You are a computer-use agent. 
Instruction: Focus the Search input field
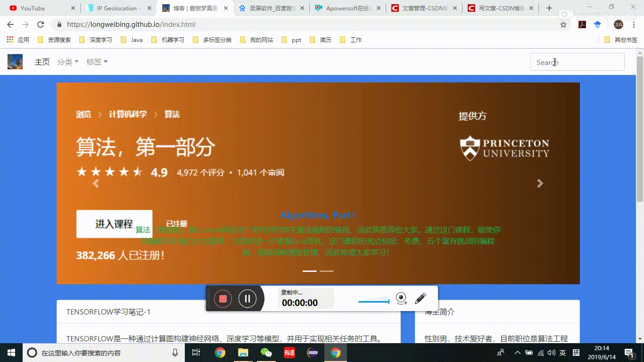tap(578, 62)
